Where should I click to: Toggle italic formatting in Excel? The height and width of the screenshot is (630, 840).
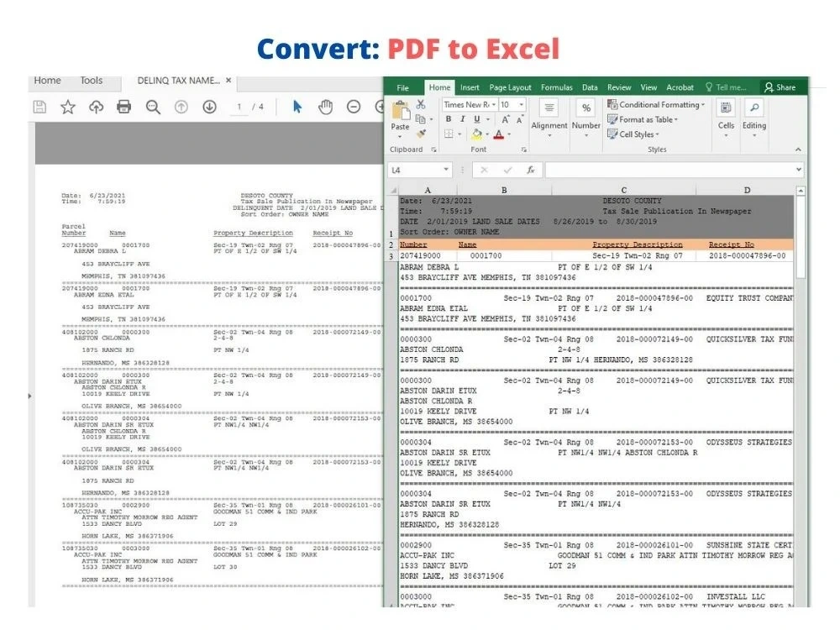[x=462, y=119]
